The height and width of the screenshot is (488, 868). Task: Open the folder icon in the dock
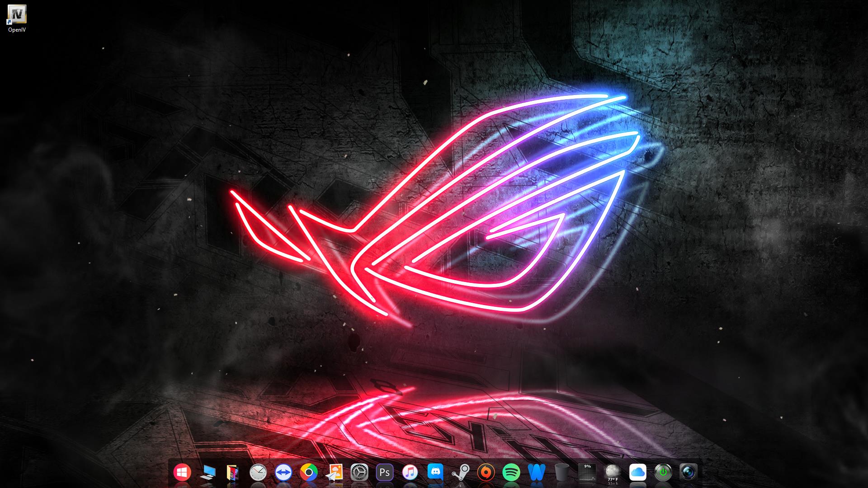pyautogui.click(x=233, y=473)
